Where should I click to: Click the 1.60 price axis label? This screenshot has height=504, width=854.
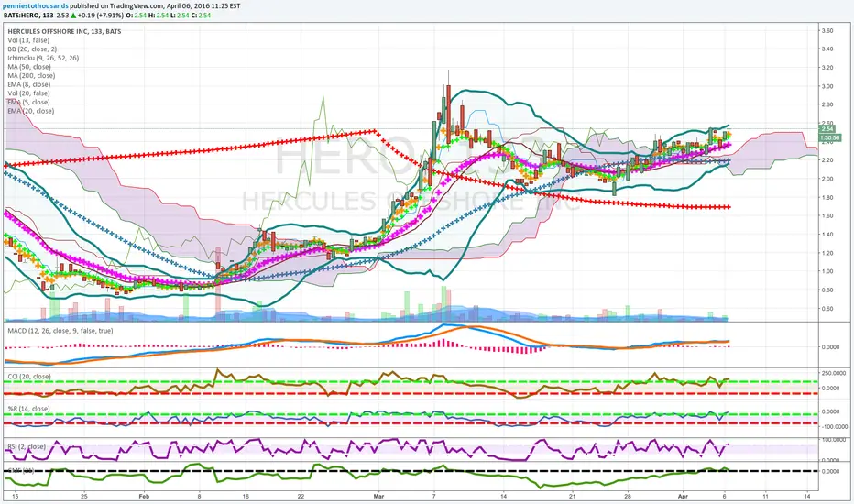[827, 215]
